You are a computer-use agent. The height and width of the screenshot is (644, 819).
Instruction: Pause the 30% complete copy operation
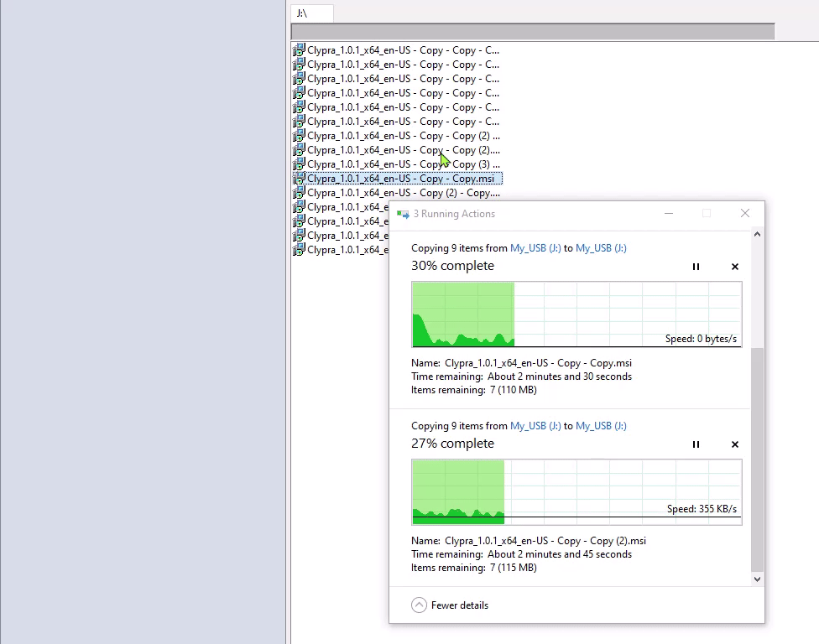coord(696,267)
